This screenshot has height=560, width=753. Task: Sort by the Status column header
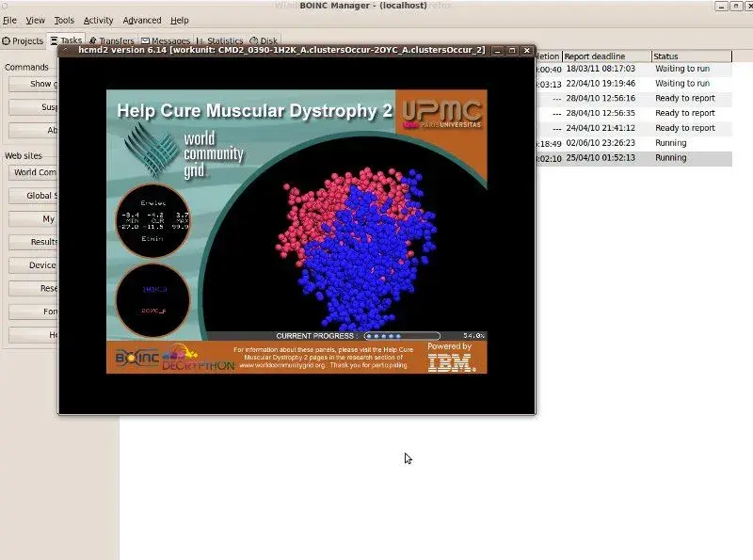(692, 56)
